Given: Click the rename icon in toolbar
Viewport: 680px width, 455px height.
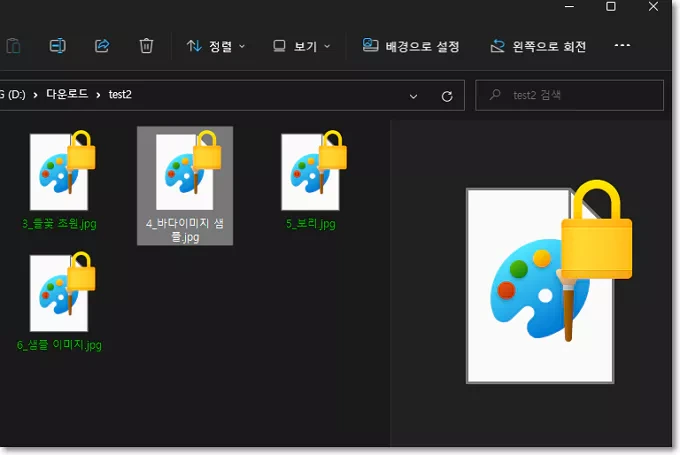Looking at the screenshot, I should coord(58,46).
